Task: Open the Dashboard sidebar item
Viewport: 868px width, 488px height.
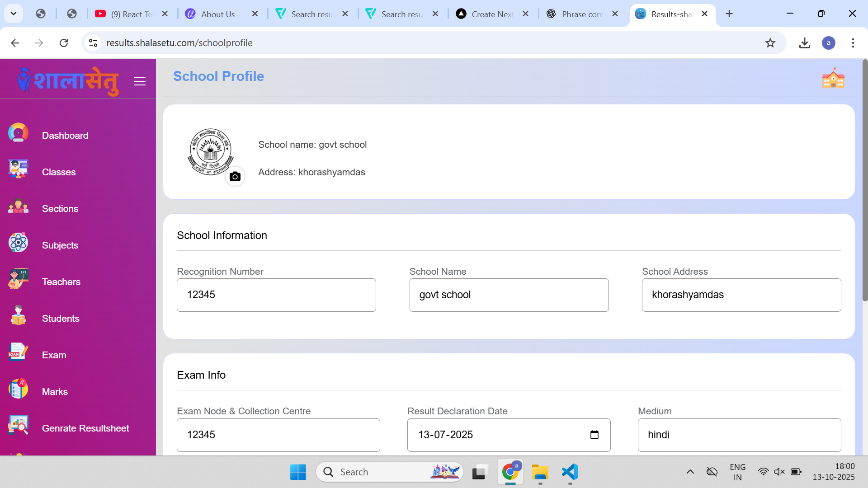Action: tap(65, 136)
